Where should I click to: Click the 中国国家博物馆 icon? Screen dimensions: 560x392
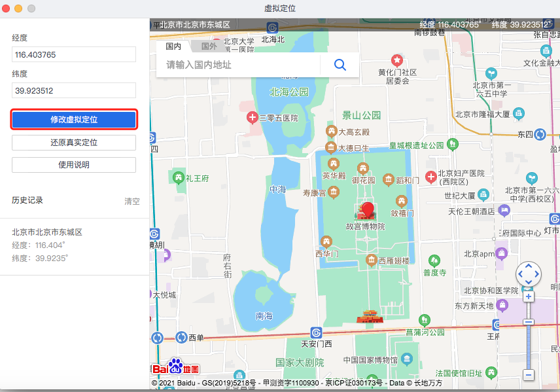point(407,359)
